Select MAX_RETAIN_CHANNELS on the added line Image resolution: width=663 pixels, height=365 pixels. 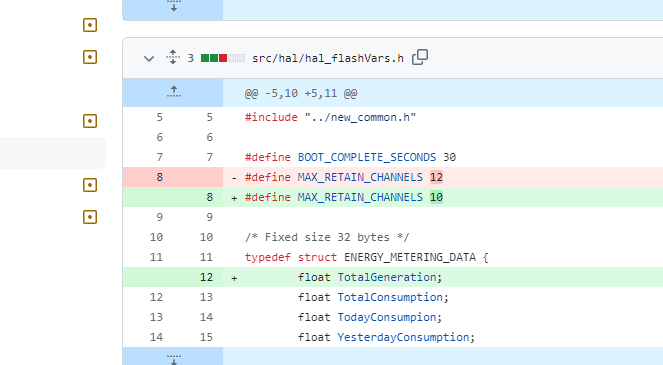click(x=360, y=197)
